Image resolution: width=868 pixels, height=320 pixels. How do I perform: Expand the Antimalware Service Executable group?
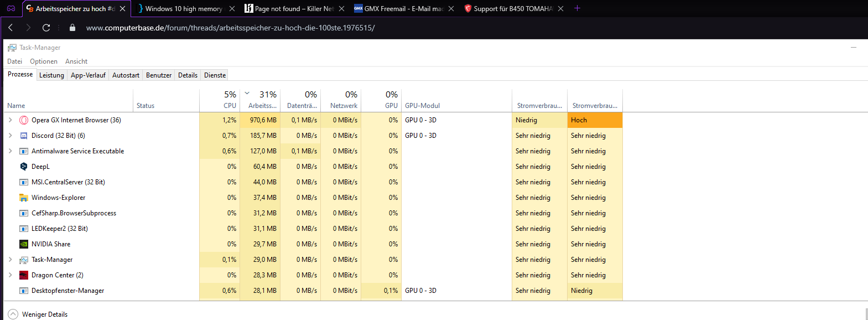tap(10, 151)
